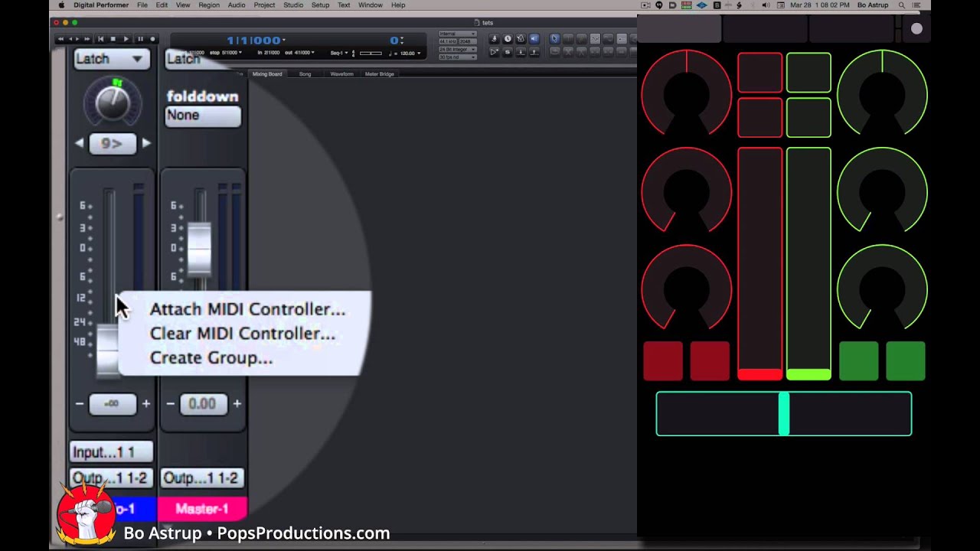Click the Master-1 volume value 0.00 field
This screenshot has width=980, height=551.
click(203, 404)
